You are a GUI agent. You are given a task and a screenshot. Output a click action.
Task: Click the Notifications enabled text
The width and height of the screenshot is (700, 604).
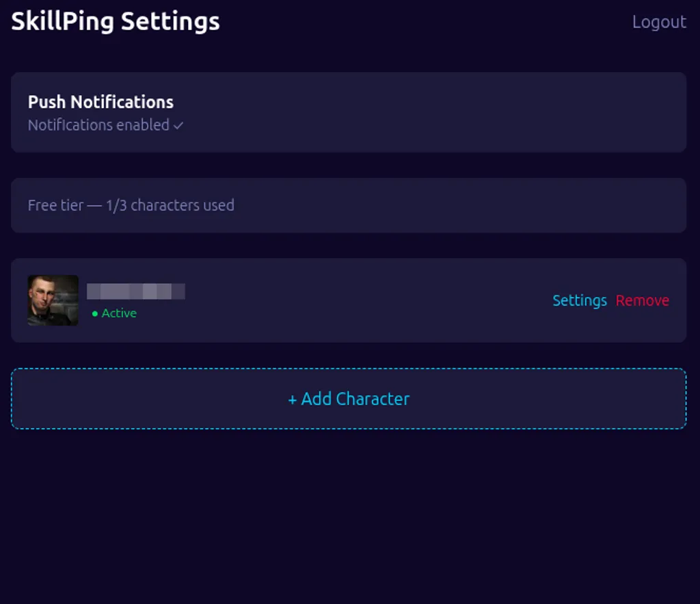point(98,125)
